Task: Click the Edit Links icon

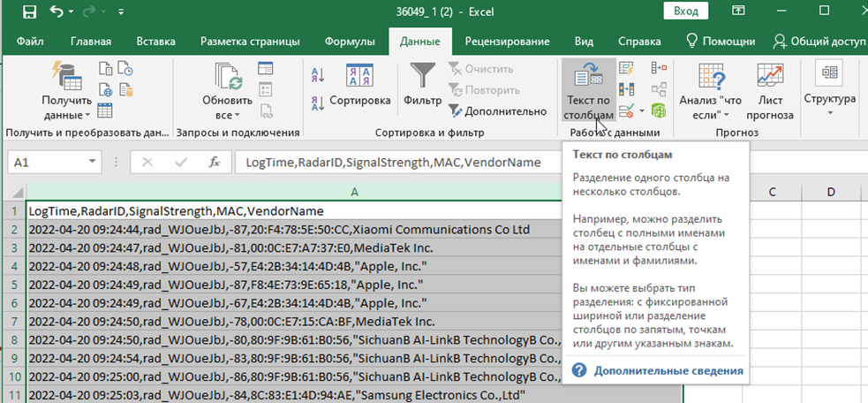Action: (x=266, y=110)
